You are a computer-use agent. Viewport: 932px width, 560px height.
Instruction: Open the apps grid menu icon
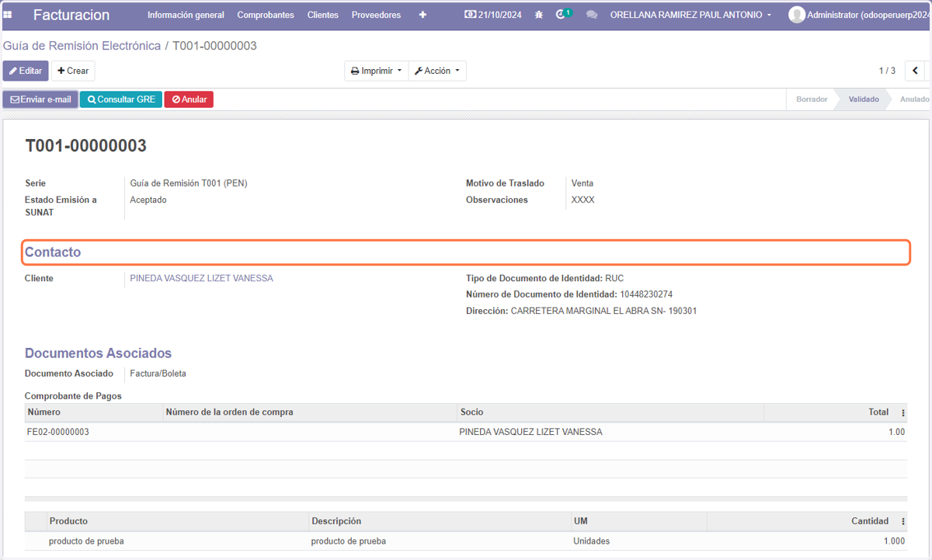(9, 15)
